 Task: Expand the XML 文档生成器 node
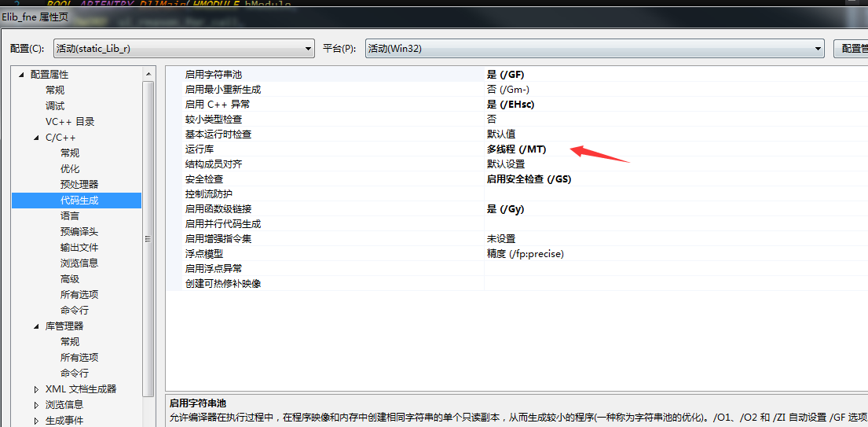(x=37, y=389)
